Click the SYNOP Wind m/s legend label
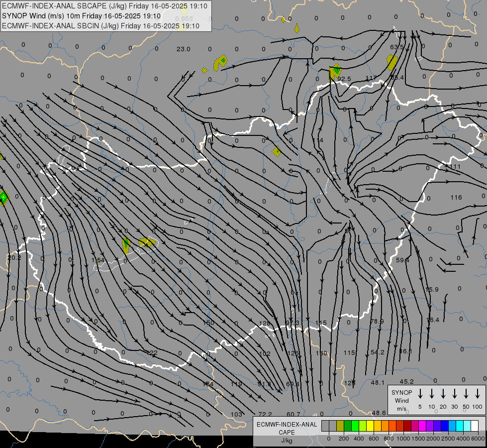The width and height of the screenshot is (487, 448). tap(401, 400)
